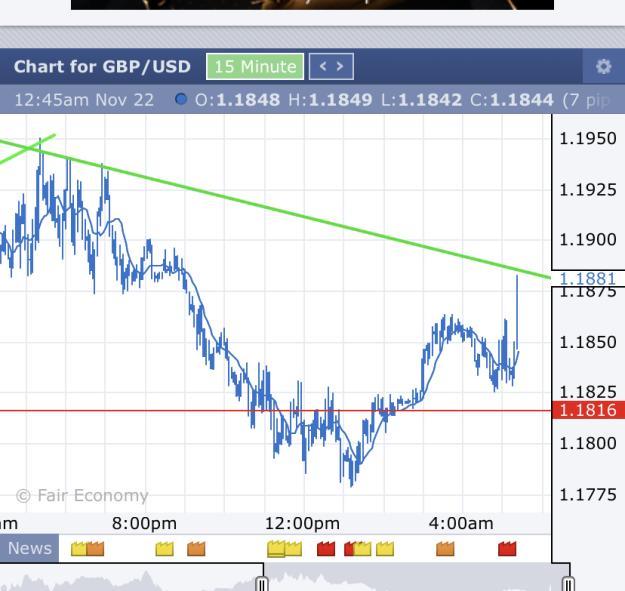Click the blue dot before the O: value
The height and width of the screenshot is (591, 625).
pyautogui.click(x=181, y=99)
